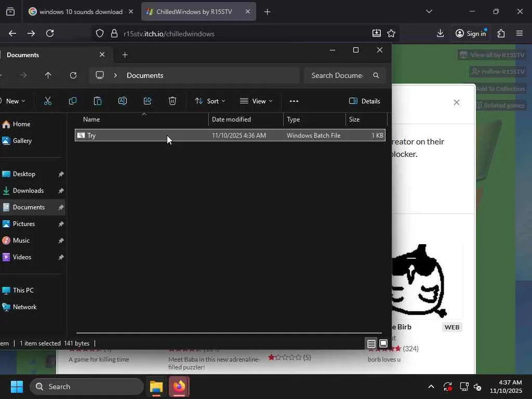The image size is (532, 399).
Task: Click the Copy icon in Explorer toolbar
Action: point(73,101)
